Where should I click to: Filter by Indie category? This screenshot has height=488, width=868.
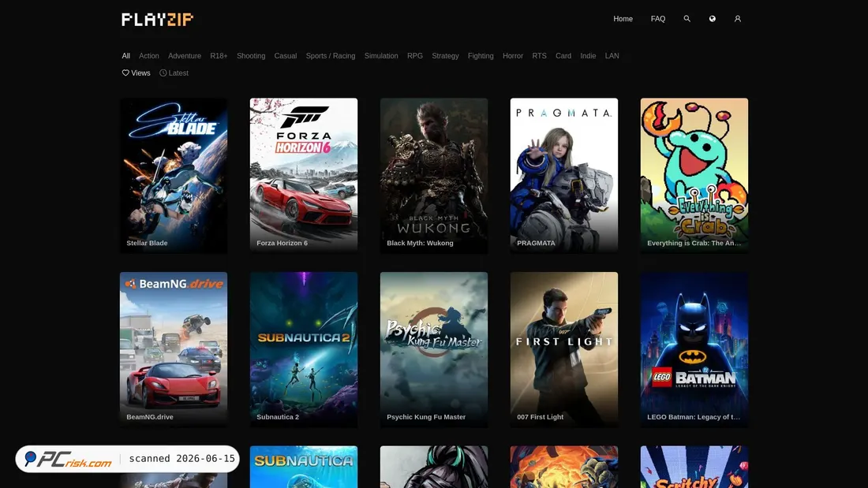[x=588, y=56]
